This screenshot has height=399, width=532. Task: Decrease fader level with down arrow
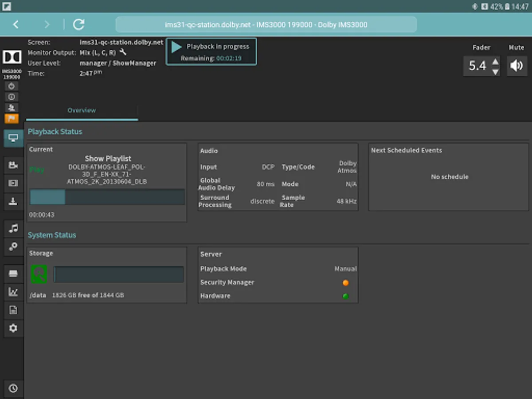point(496,71)
